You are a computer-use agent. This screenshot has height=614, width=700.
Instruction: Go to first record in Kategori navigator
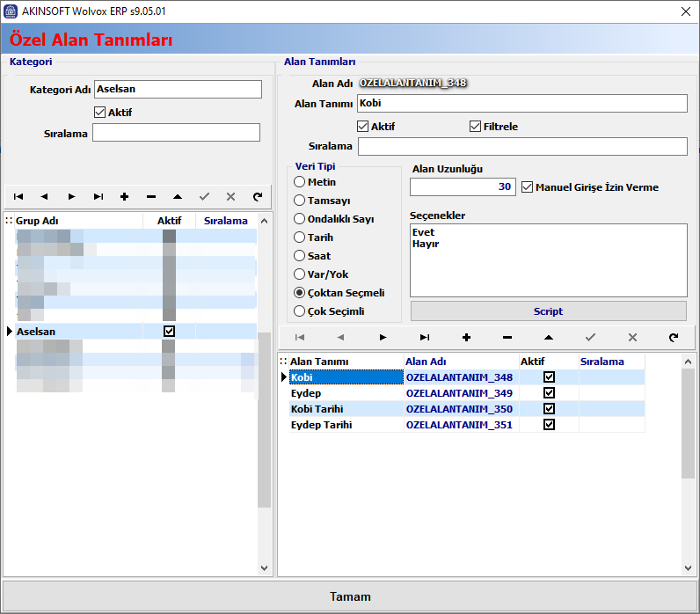point(18,197)
